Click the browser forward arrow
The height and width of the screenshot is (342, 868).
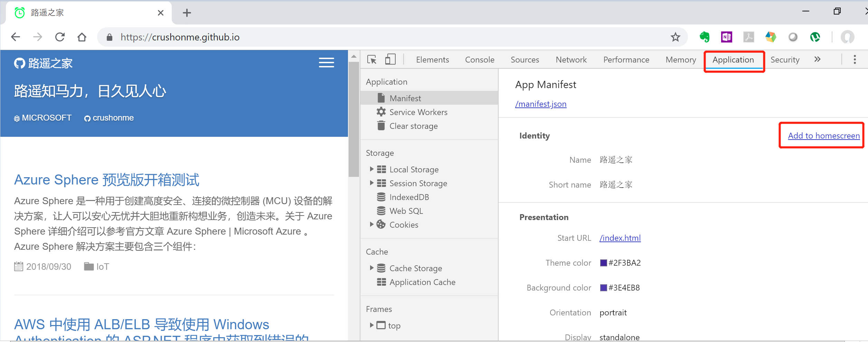38,37
